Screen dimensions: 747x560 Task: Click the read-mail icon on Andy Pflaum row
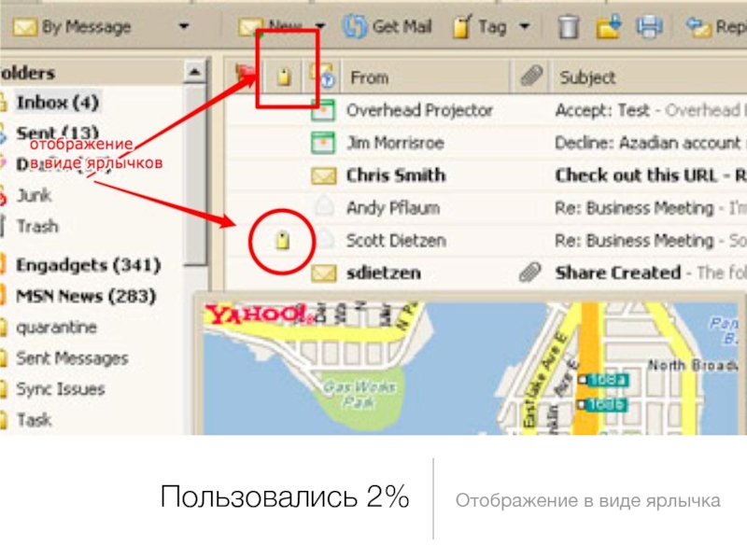[323, 206]
